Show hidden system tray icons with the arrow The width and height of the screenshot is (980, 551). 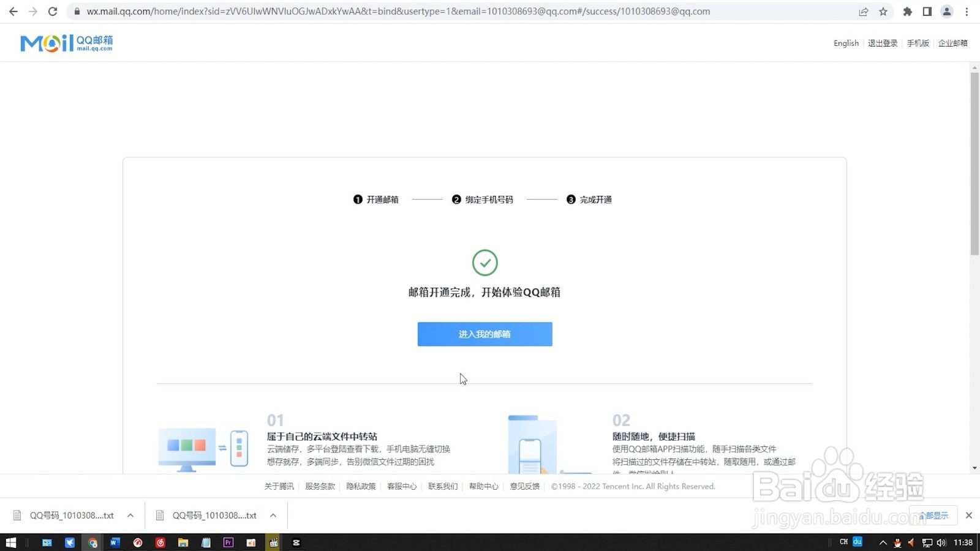(x=883, y=542)
